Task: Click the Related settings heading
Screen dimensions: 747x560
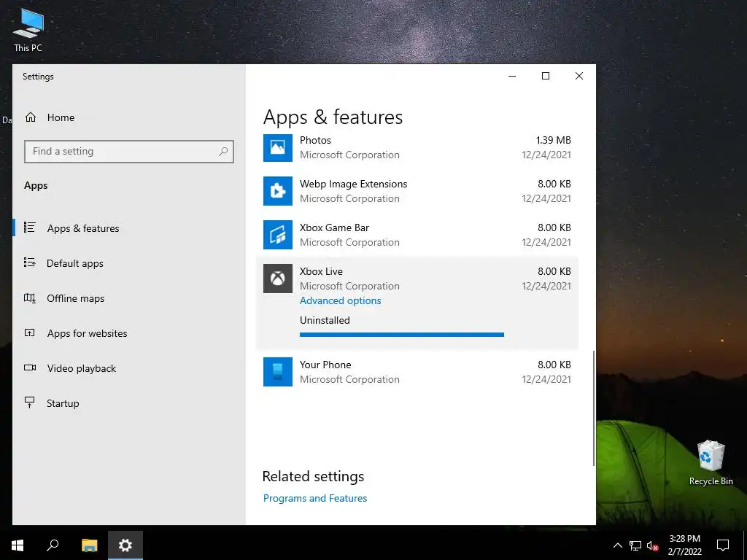Action: pyautogui.click(x=313, y=476)
